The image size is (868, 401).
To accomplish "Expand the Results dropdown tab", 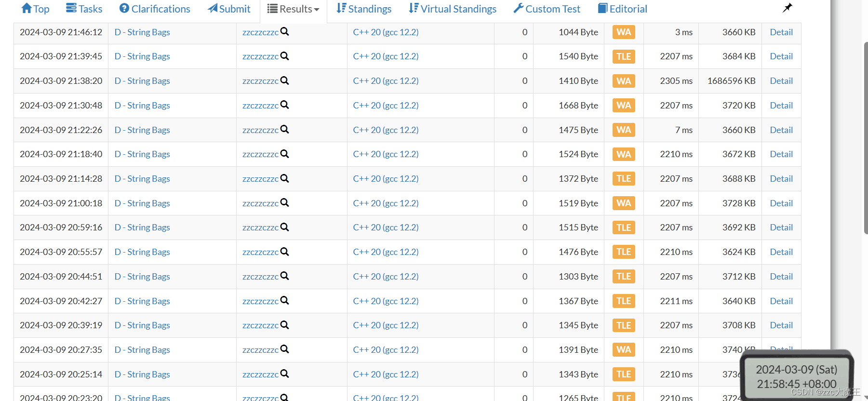I will (294, 9).
